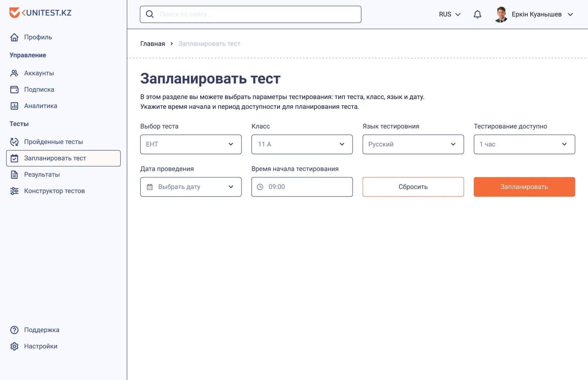Click the calendar icon in date field

(150, 187)
